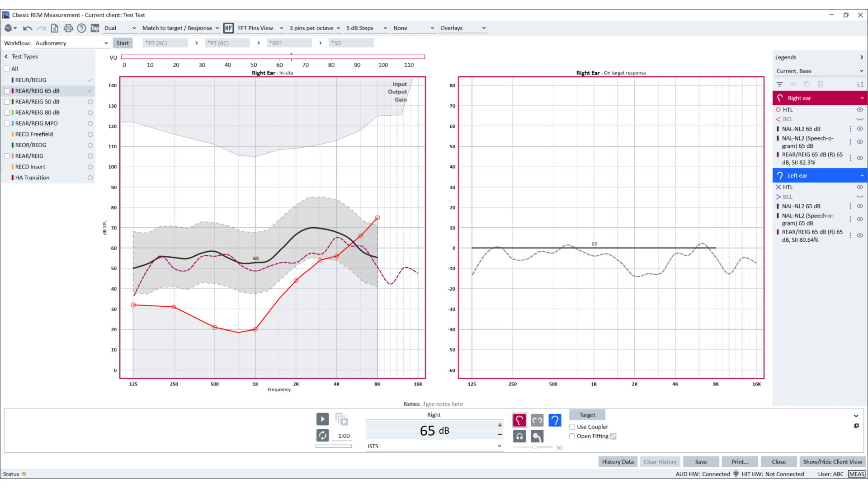Click the headphone monitor icon
Image resolution: width=868 pixels, height=488 pixels.
click(x=519, y=436)
